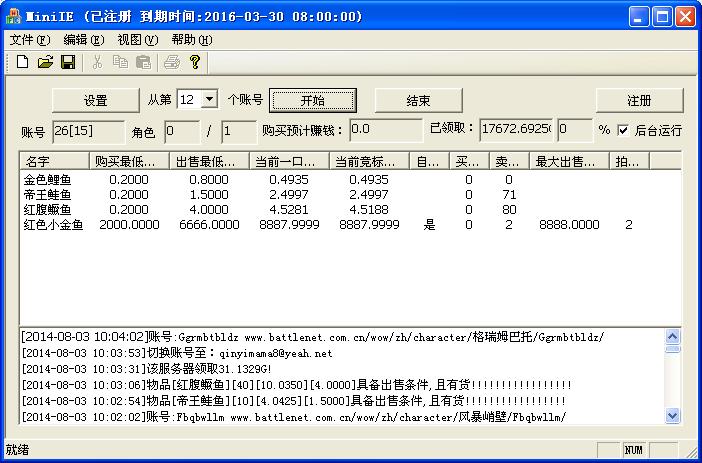Screen dimensions: 702x463
Task: Click the 卖 column header
Action: (x=509, y=161)
